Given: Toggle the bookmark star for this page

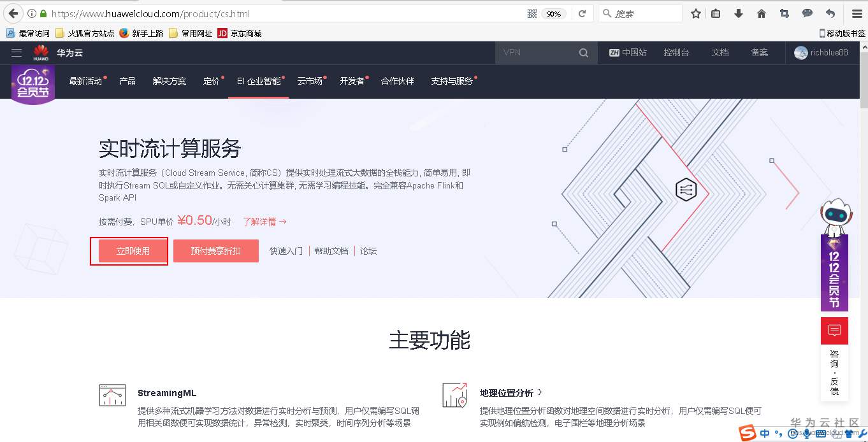Looking at the screenshot, I should [695, 13].
